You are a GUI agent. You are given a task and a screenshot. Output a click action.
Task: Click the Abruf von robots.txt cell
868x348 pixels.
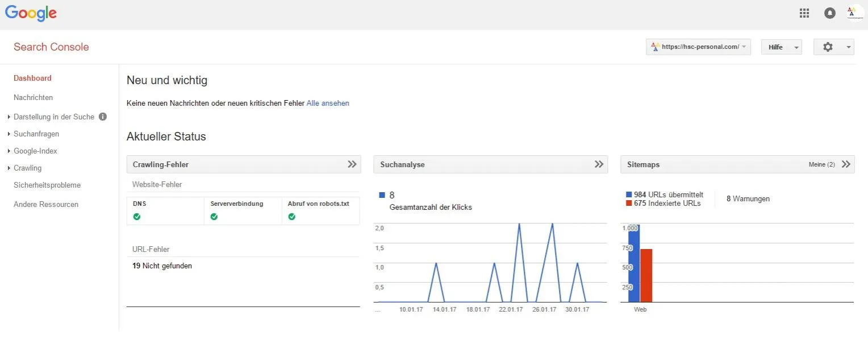pyautogui.click(x=320, y=211)
